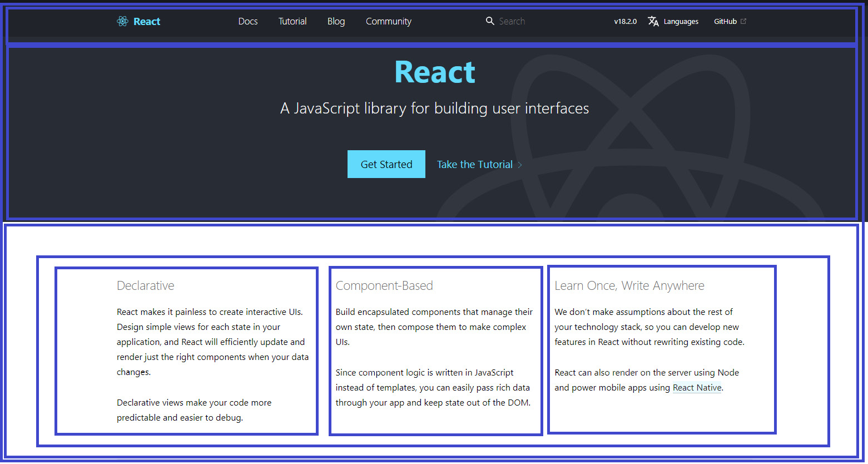This screenshot has width=868, height=464.
Task: Click the React atom logo icon
Action: click(122, 21)
